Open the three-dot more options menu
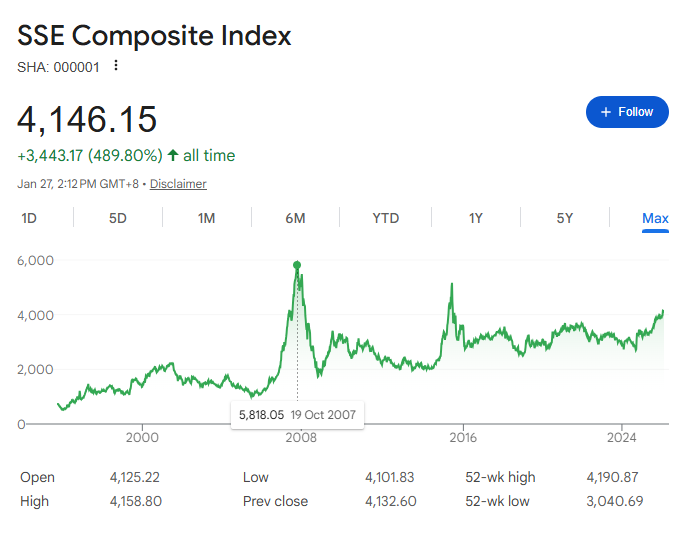The height and width of the screenshot is (544, 684). pyautogui.click(x=116, y=66)
